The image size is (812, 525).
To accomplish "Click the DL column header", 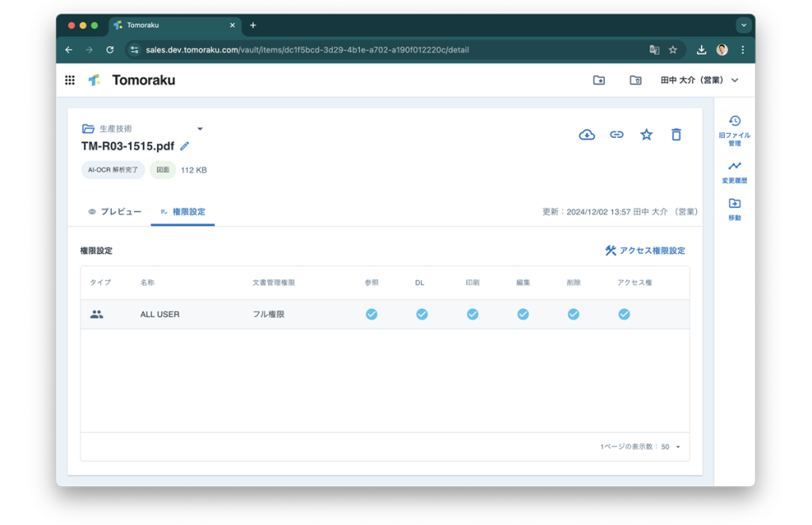I will (x=419, y=282).
